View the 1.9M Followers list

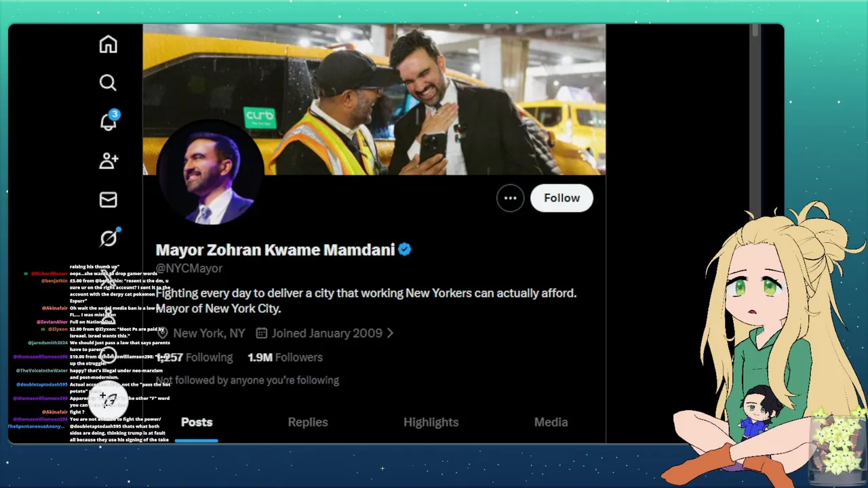[x=285, y=357]
